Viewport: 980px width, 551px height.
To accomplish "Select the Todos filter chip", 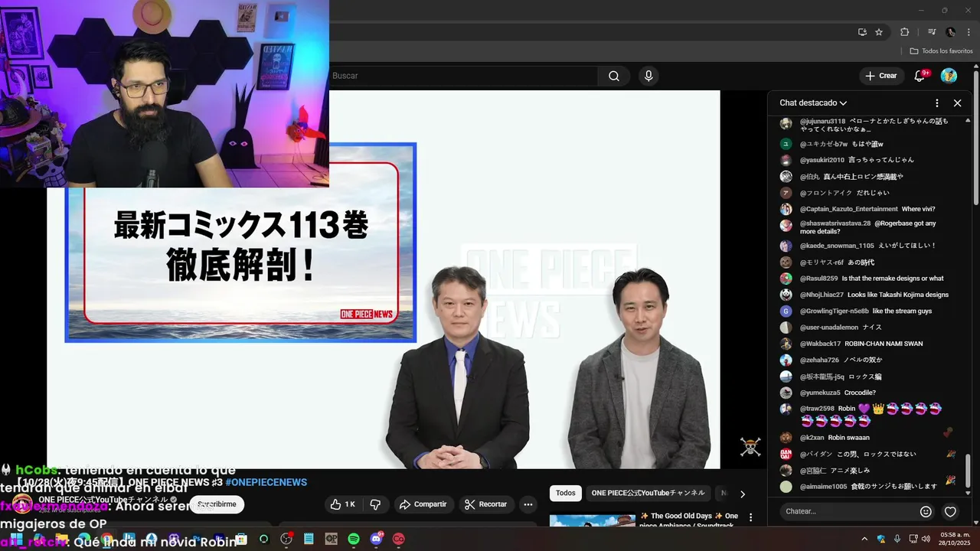I will coord(566,493).
